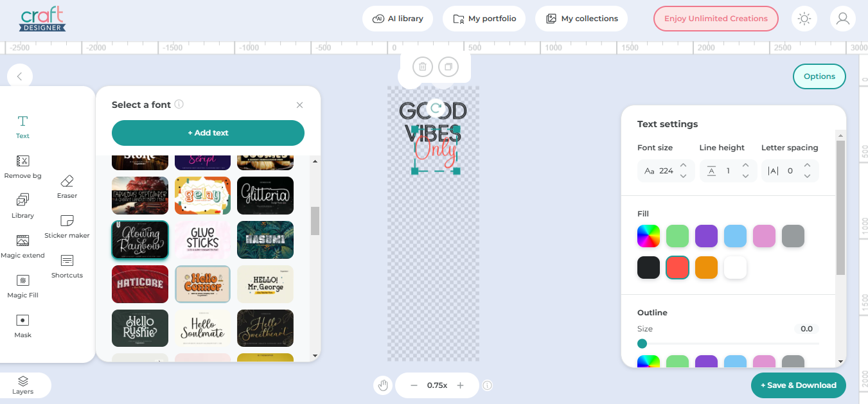Close the Select a font panel
The image size is (868, 404).
(x=299, y=105)
